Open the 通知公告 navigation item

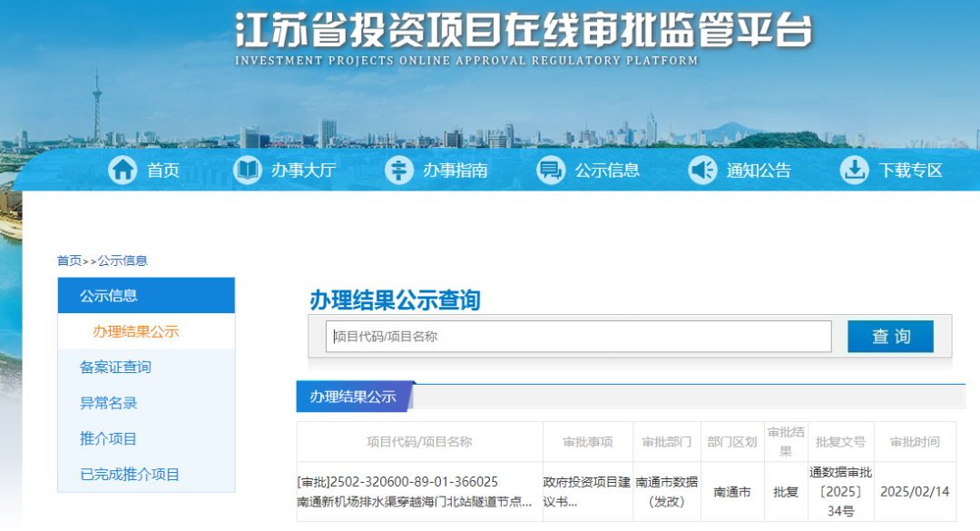pos(759,170)
